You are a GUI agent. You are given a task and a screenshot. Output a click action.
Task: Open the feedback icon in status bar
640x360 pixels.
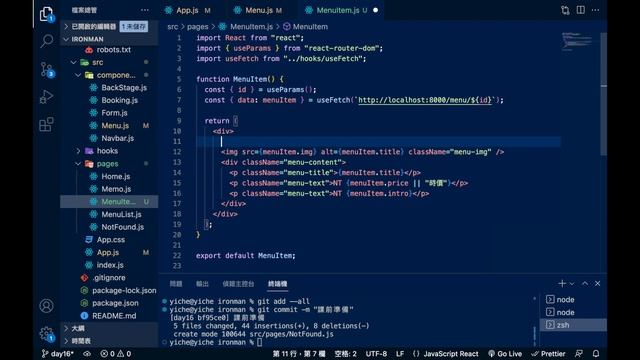pos(579,354)
